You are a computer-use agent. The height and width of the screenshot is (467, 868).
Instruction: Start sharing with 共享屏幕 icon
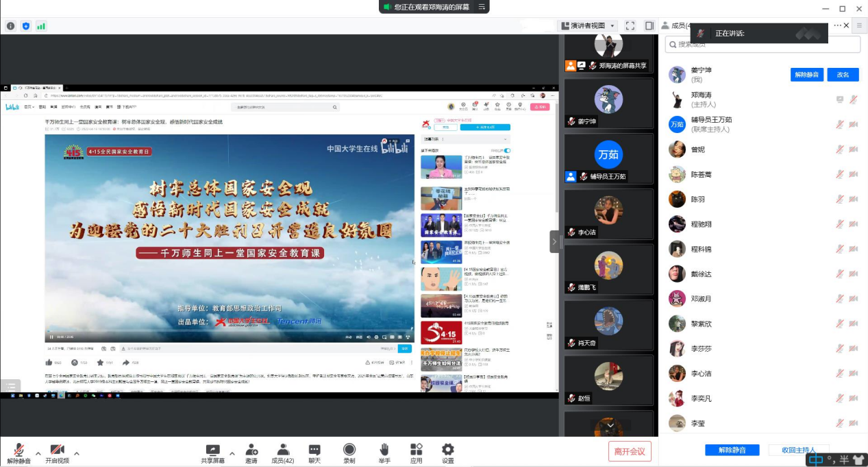coord(213,450)
